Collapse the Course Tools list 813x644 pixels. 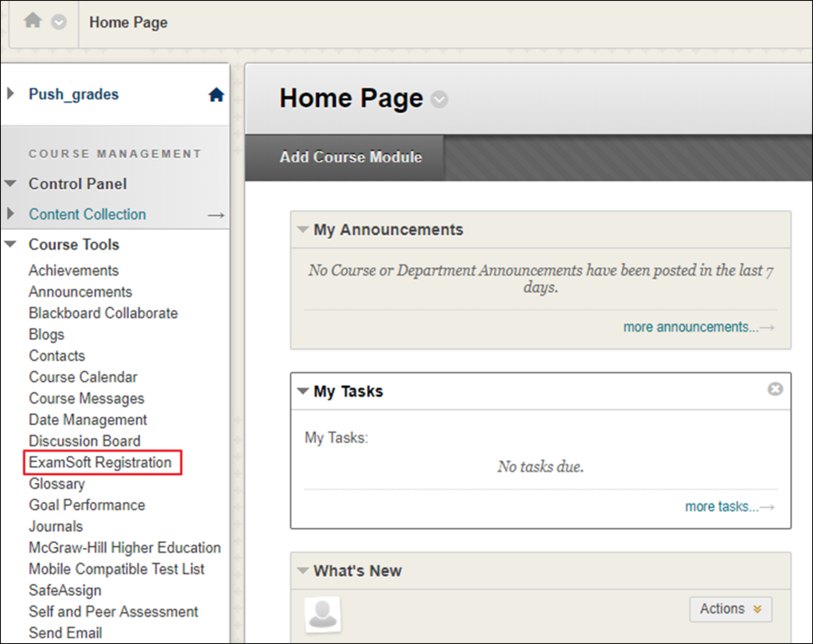[x=10, y=243]
